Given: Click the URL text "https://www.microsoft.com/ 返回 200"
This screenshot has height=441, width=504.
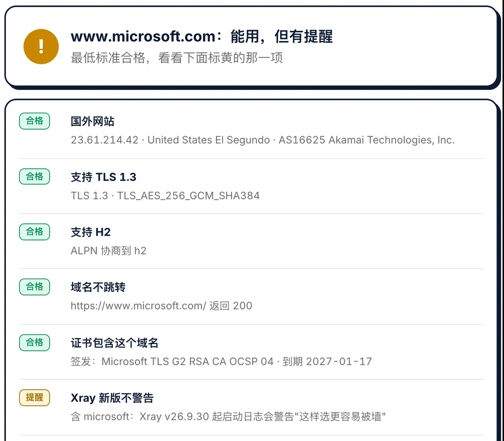Looking at the screenshot, I should (x=161, y=306).
